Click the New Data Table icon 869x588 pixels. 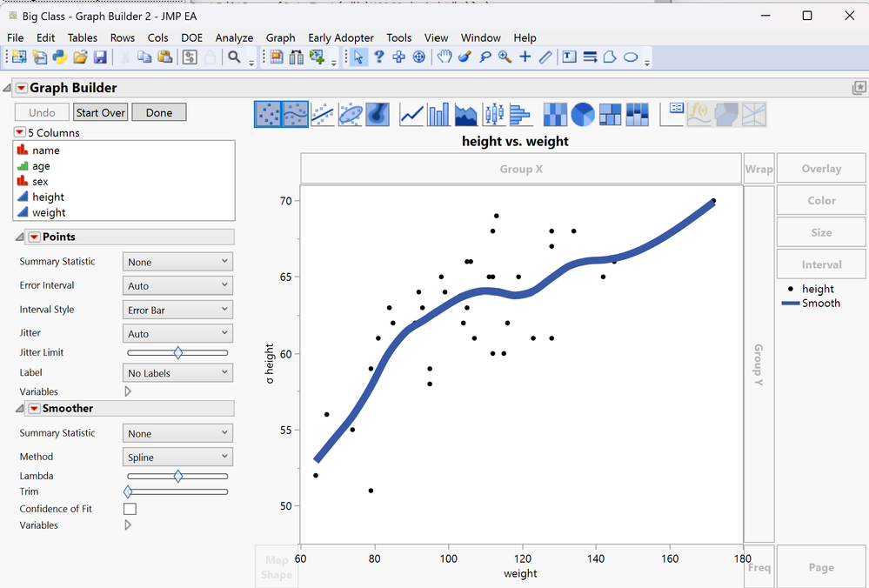19,57
